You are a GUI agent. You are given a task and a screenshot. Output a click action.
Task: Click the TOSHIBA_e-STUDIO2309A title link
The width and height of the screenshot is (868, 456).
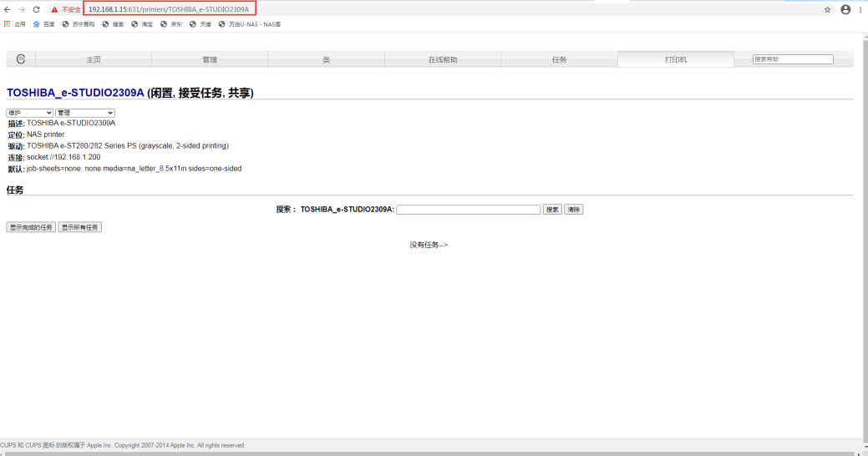click(75, 93)
